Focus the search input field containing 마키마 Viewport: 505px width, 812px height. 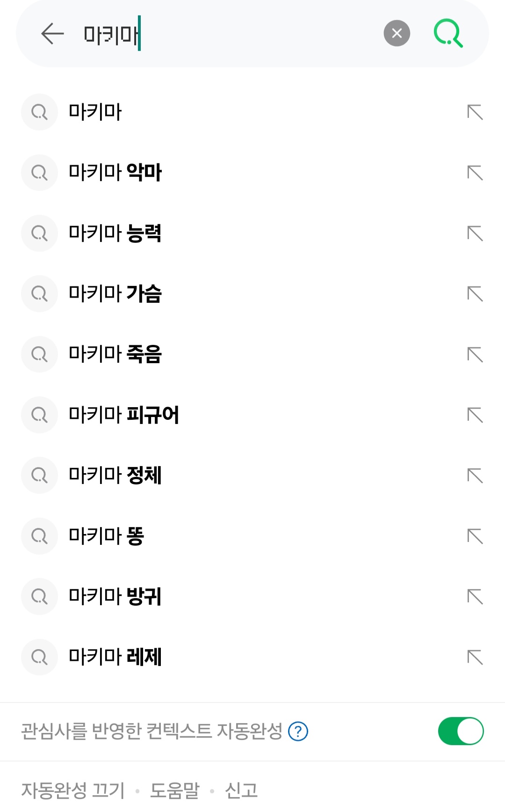point(234,34)
